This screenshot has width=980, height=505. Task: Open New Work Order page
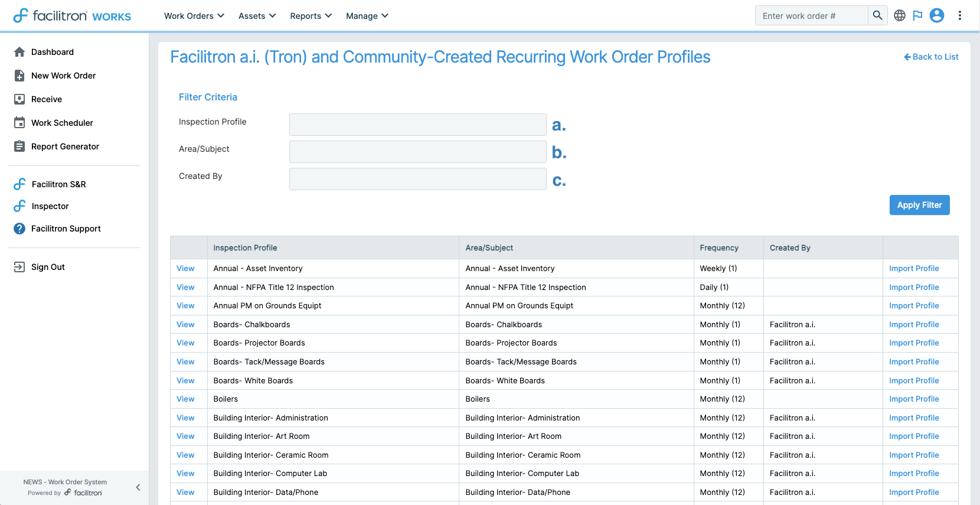point(63,76)
